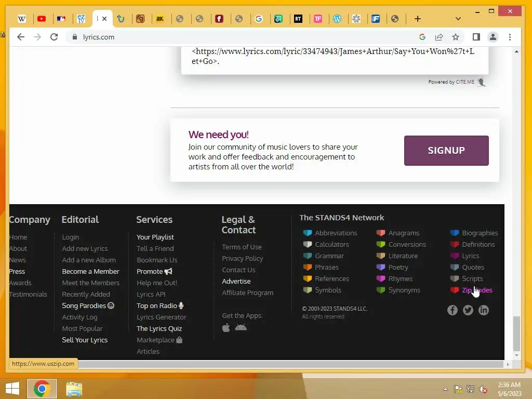
Task: Switch to the YouTube tab
Action: [x=42, y=19]
